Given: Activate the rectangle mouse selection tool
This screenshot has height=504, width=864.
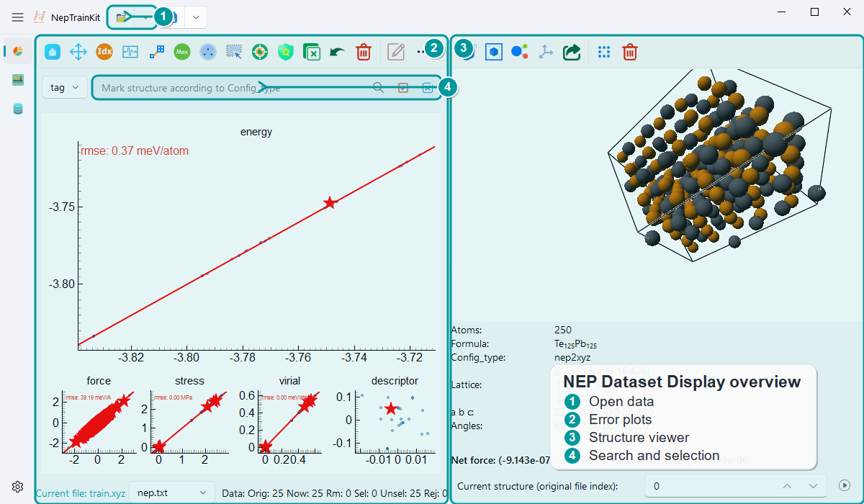Looking at the screenshot, I should [234, 52].
